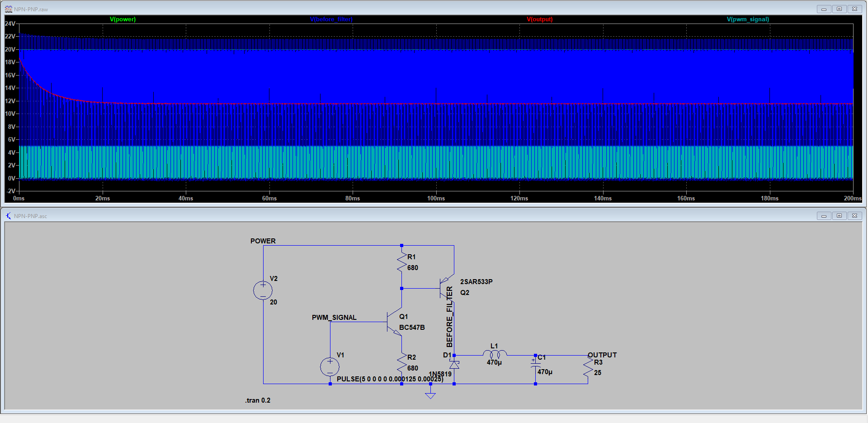The height and width of the screenshot is (423, 868).
Task: Maximize the NPN-PNP.asc schematic window
Action: 839,216
